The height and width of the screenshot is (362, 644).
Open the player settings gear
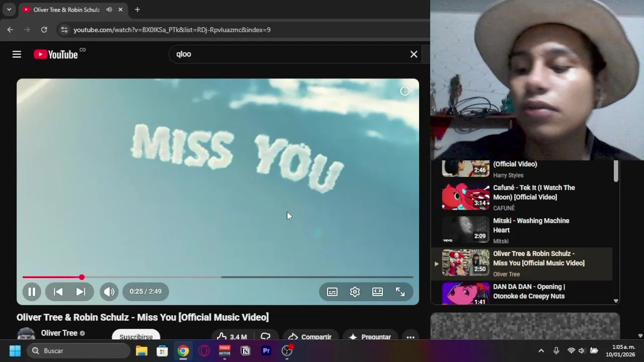click(x=355, y=292)
